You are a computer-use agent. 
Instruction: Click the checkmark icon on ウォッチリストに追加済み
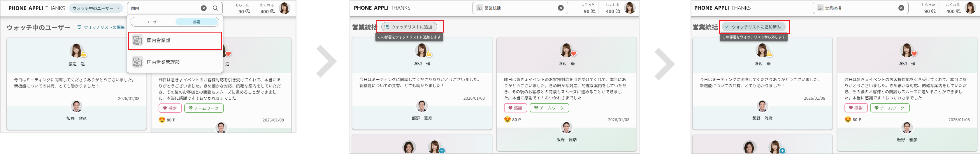coord(727,27)
